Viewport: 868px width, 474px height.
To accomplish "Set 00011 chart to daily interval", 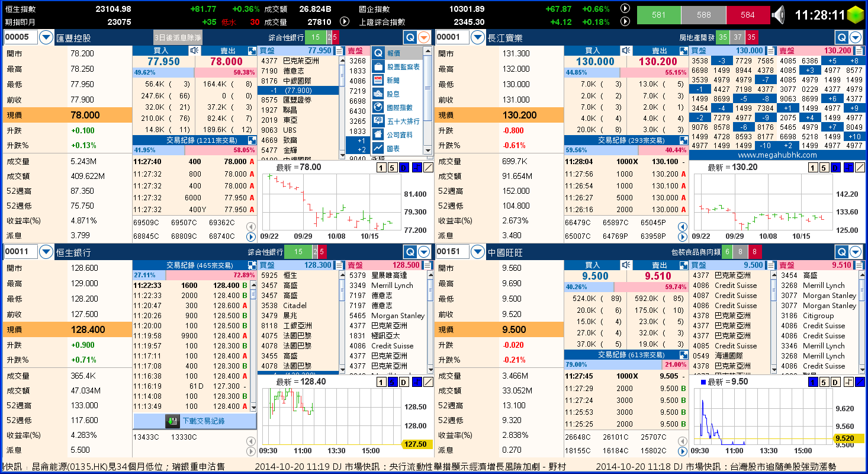I will pos(404,382).
